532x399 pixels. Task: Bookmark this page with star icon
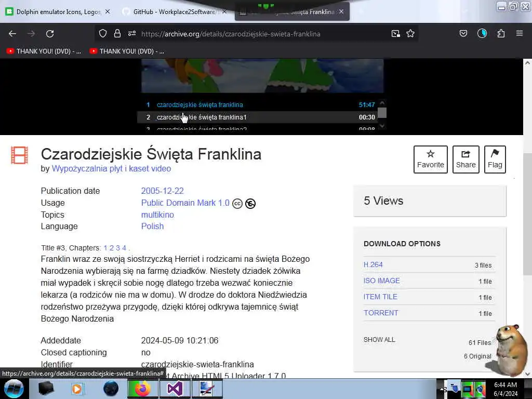[x=410, y=33]
